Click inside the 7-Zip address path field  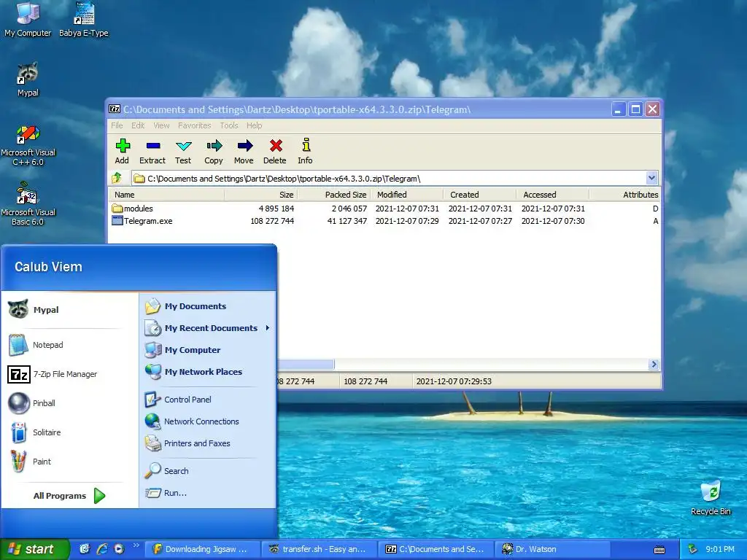click(x=388, y=178)
